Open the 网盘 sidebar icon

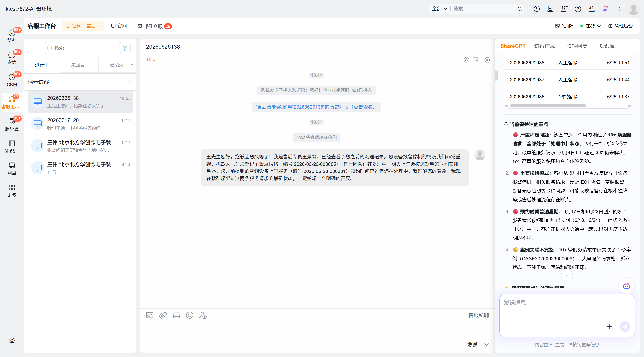[x=12, y=169]
